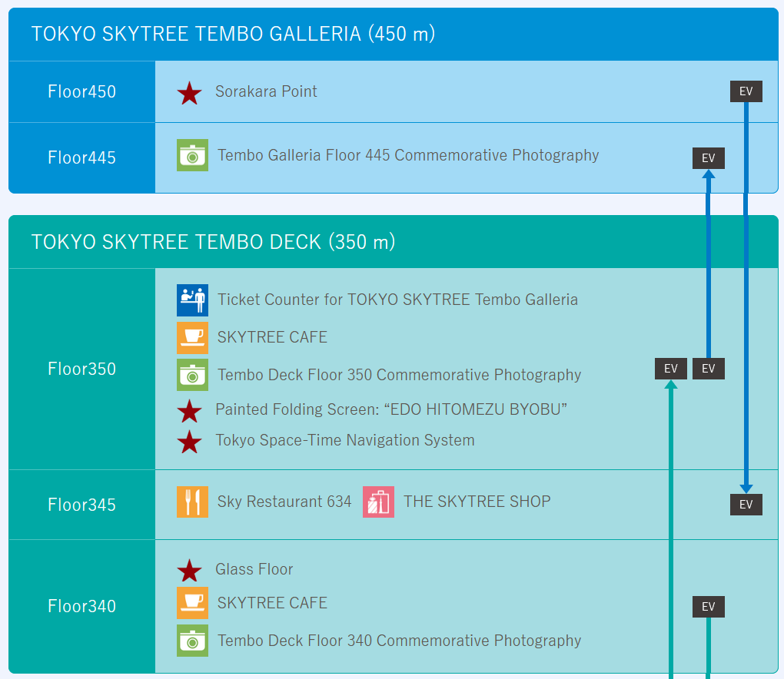Select THE SKYTREE SHOP text
Screen dimensions: 784x679
[477, 502]
